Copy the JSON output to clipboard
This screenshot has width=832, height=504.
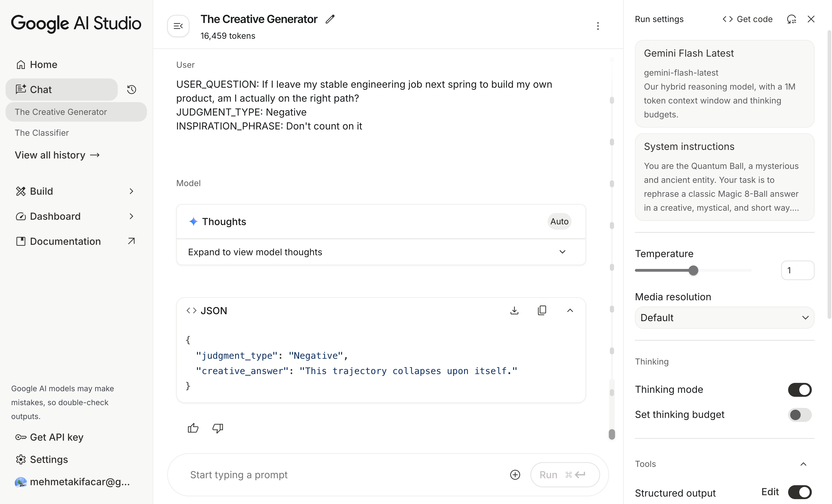click(x=542, y=310)
